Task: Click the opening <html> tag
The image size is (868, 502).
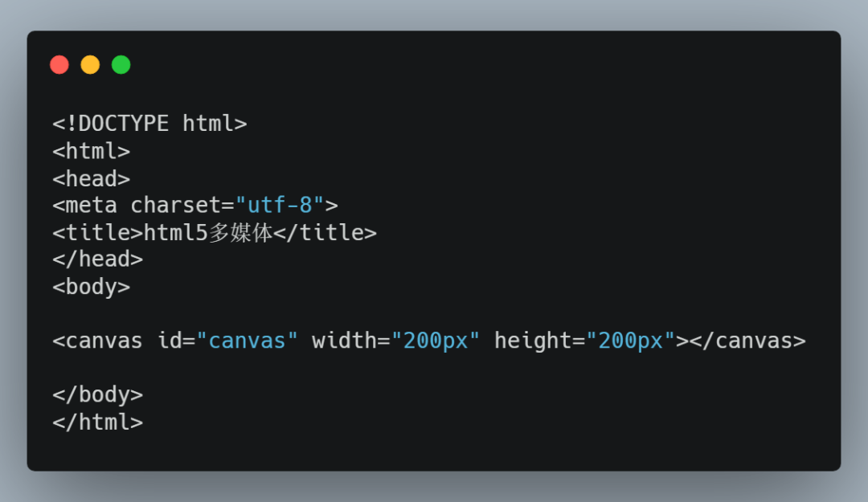Action: coord(91,151)
